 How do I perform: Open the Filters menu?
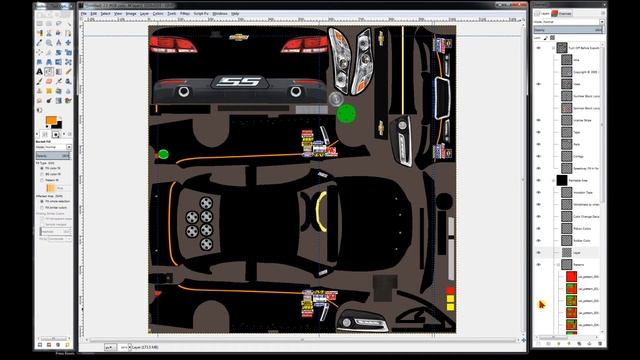185,13
